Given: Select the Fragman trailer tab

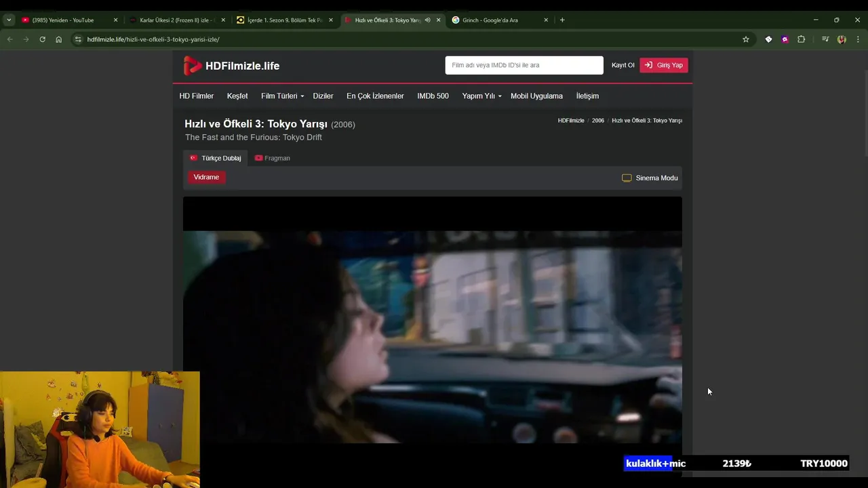Looking at the screenshot, I should (272, 158).
